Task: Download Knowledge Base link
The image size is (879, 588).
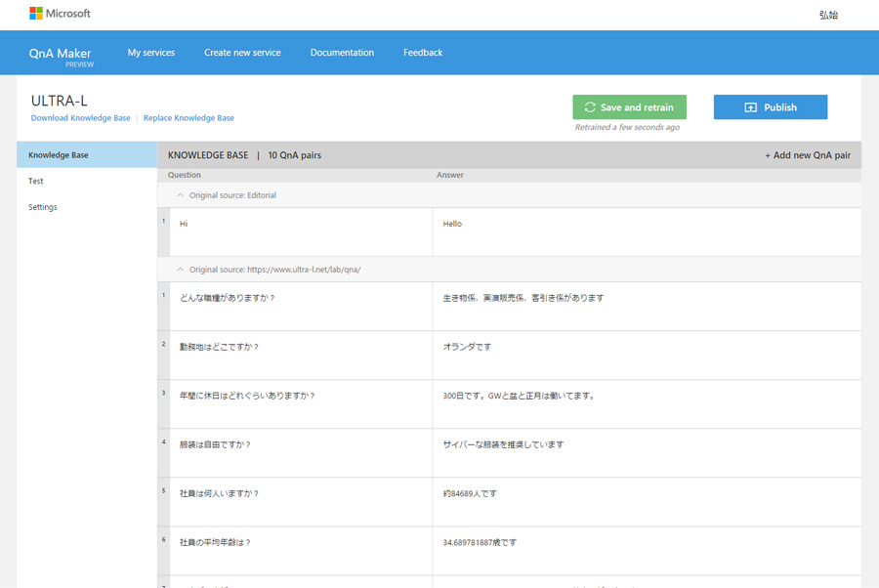Action: pos(80,118)
